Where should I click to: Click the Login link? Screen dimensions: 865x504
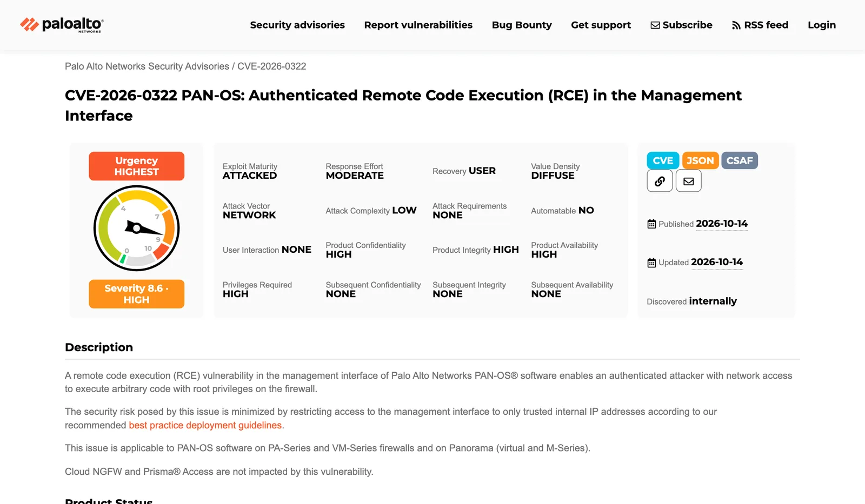pos(822,25)
